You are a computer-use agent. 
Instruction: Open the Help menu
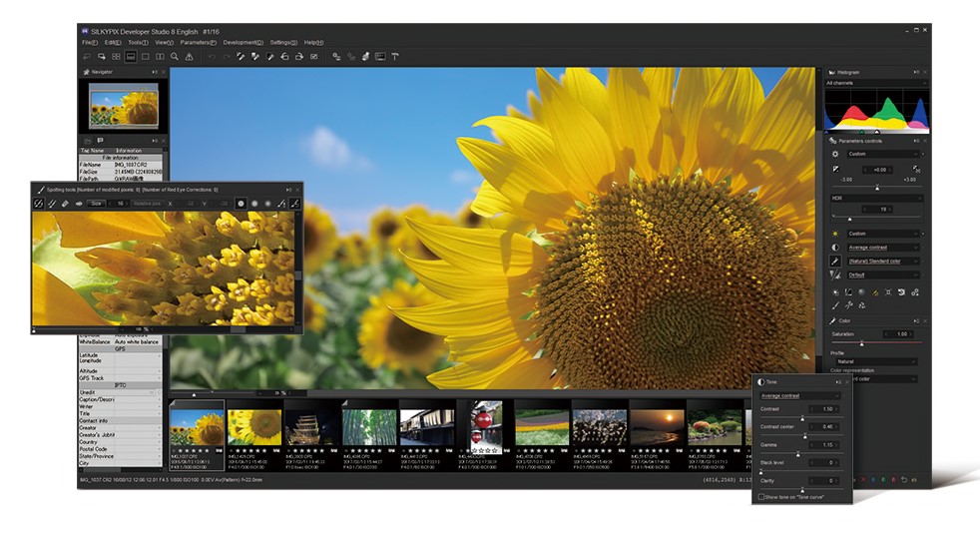pos(313,43)
